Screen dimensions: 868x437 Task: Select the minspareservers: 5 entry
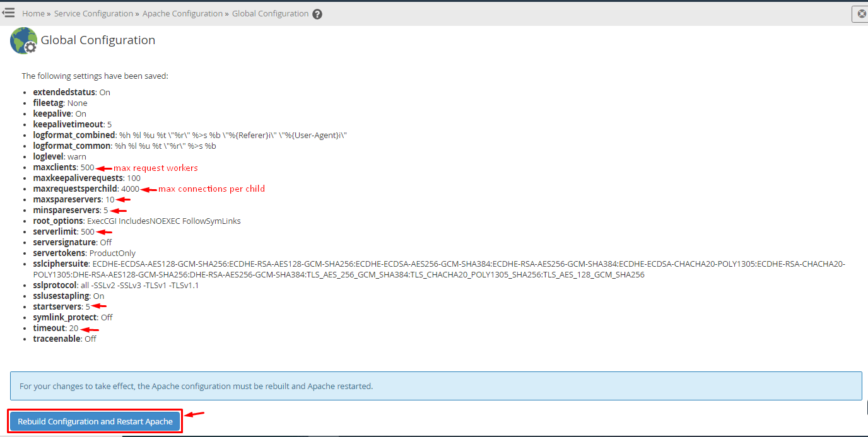71,210
